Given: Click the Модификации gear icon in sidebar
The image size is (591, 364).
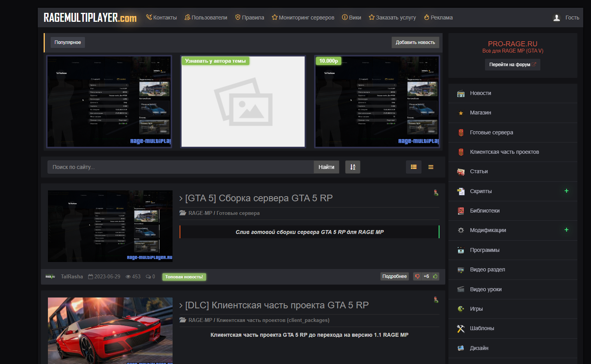Looking at the screenshot, I should tap(461, 230).
